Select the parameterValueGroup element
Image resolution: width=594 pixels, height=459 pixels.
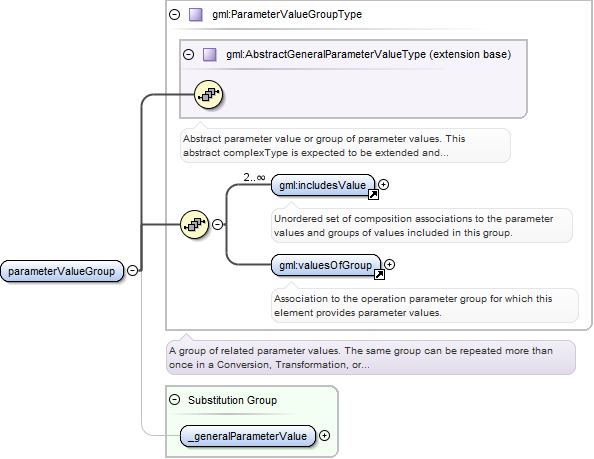[x=62, y=271]
